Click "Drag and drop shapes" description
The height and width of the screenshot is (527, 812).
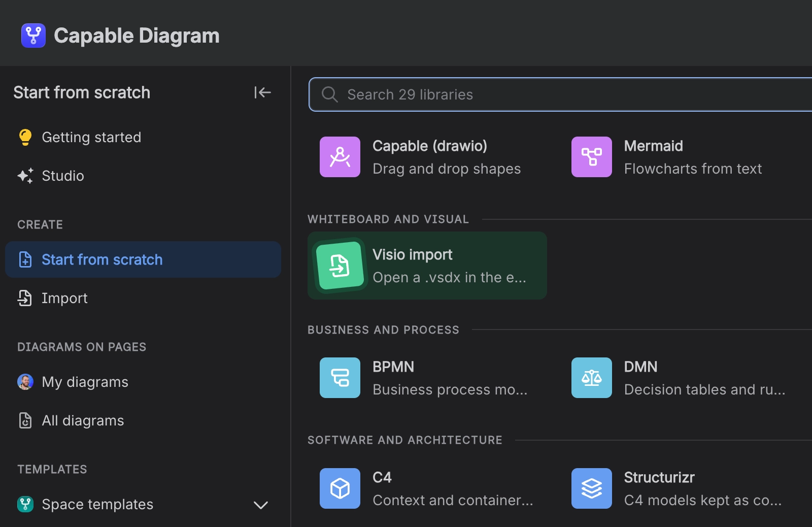447,169
